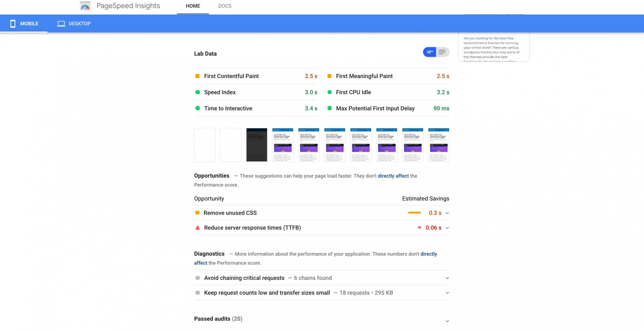644x331 pixels.
Task: Expand the Passed audits section
Action: (447, 321)
